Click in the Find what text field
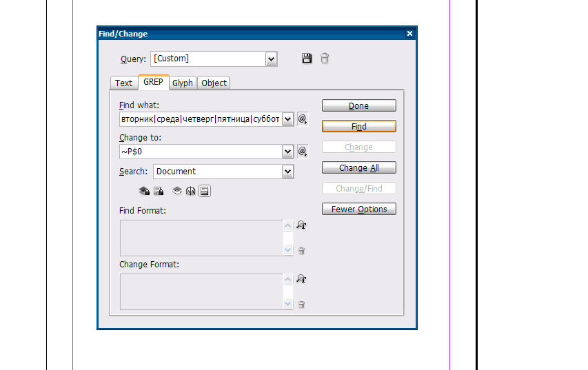Screen dimensions: 588x370 pos(201,119)
